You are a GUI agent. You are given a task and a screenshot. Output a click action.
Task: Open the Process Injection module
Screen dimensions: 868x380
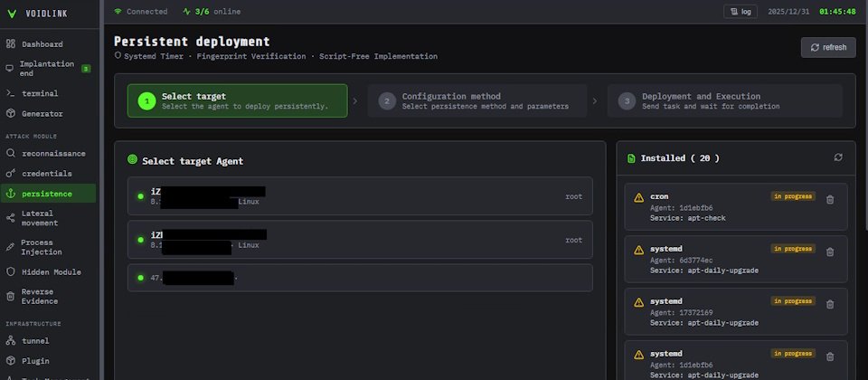38,247
